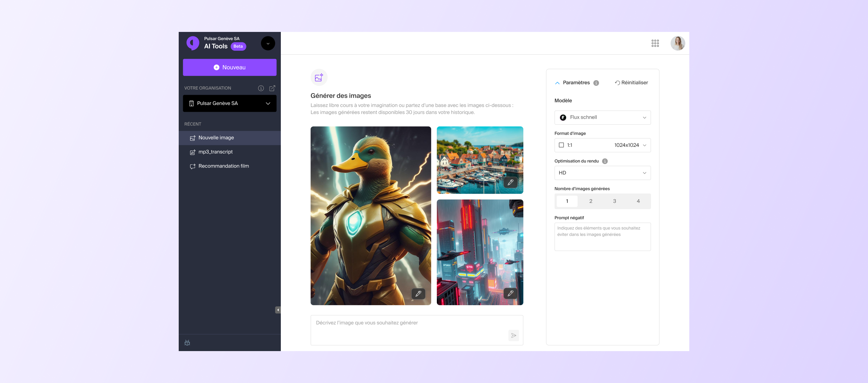Open mp3_transcript in recent list
This screenshot has width=868, height=383.
point(230,152)
